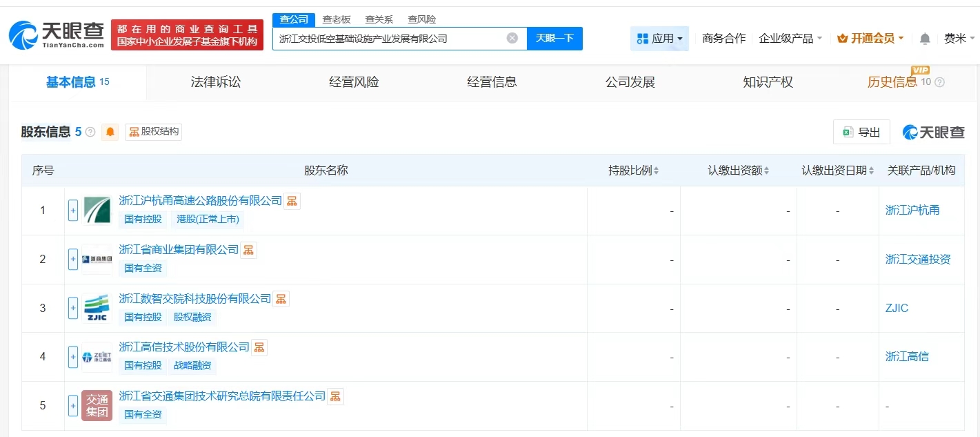Select the 公司发展 tab
Viewport: 980px width, 437px height.
(x=630, y=82)
